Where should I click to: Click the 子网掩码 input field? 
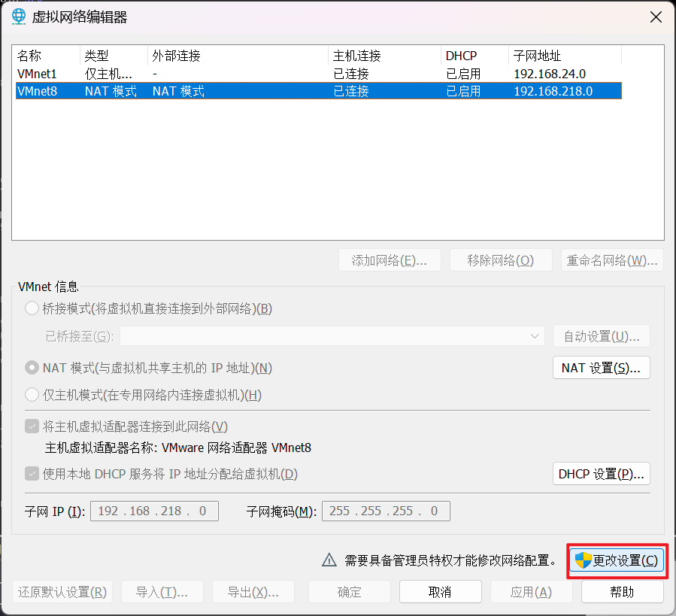coord(386,511)
